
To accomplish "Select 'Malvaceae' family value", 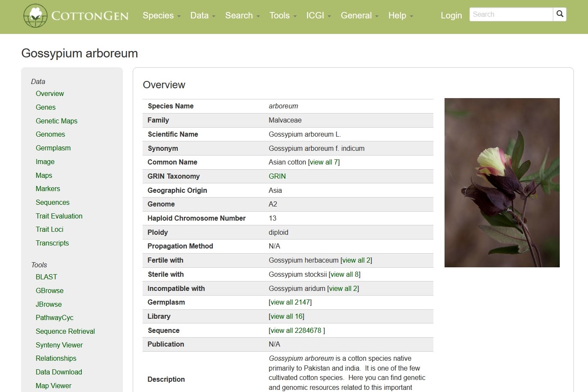I will click(x=285, y=120).
